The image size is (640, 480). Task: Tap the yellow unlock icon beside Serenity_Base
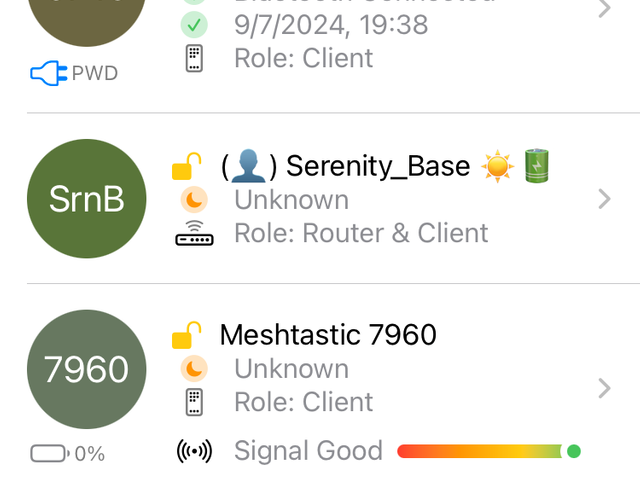[187, 166]
